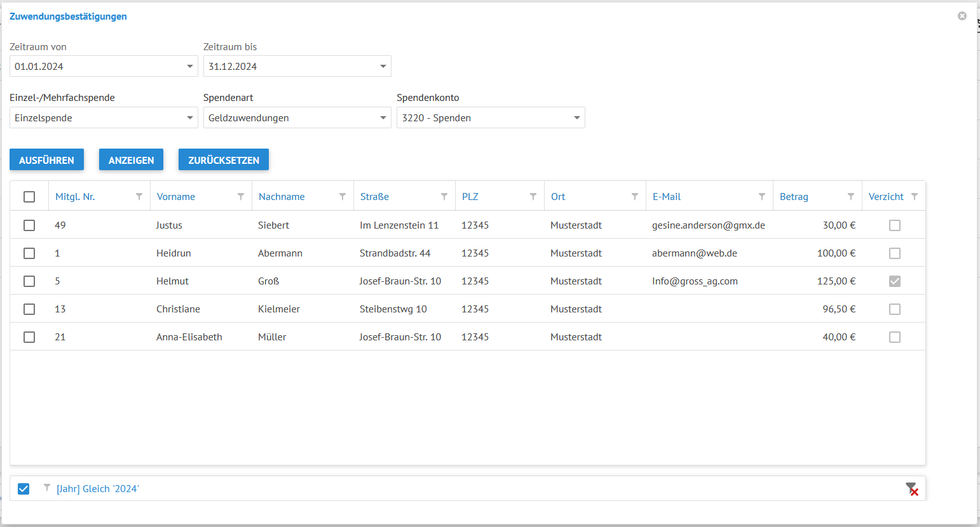Disable the [Jahr] Gleich '2024' filter checkbox
The width and height of the screenshot is (980, 527).
tap(24, 489)
